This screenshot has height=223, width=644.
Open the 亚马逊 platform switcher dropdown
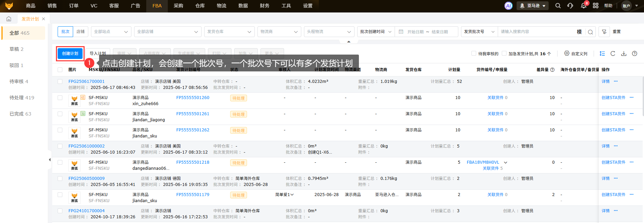pos(532,6)
